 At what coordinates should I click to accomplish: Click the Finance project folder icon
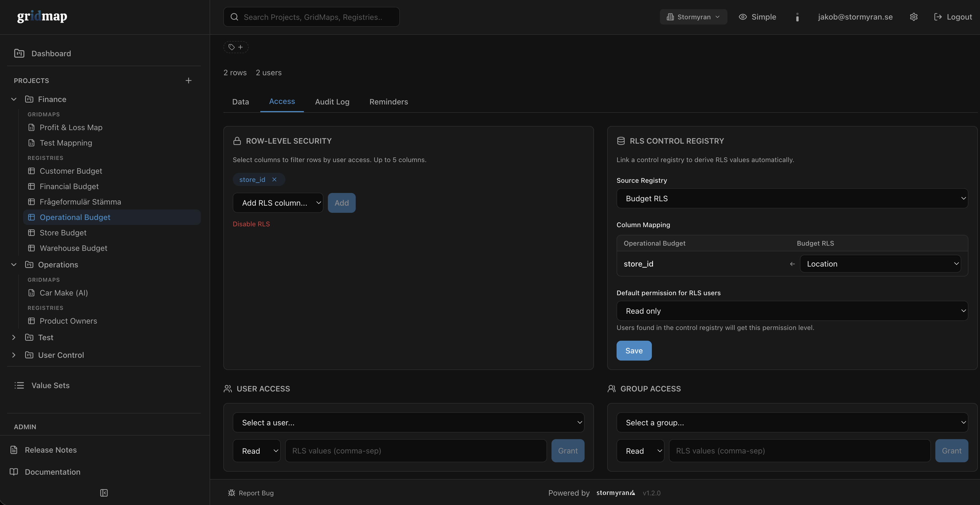click(29, 99)
